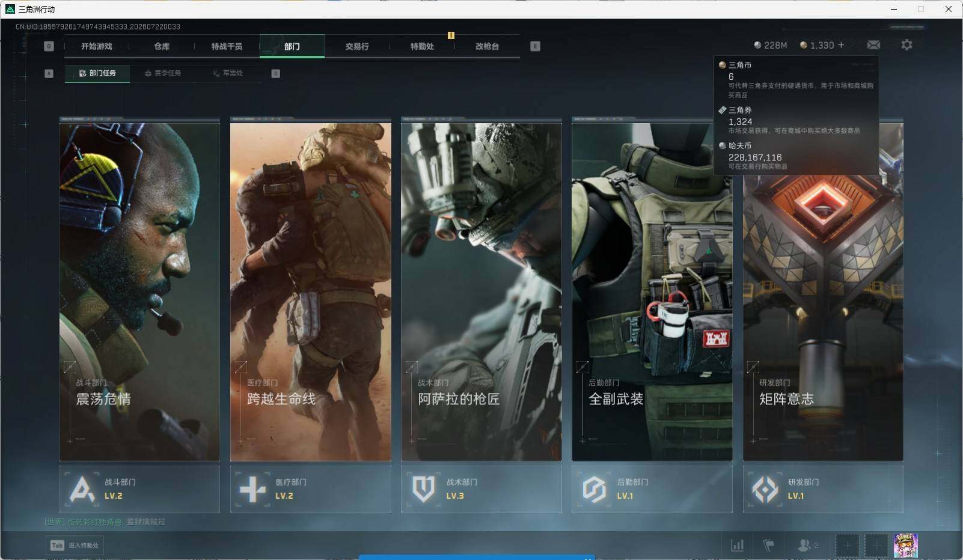Screen dimensions: 963x560
Task: Click the 哈夫币 coin icon in tooltip
Action: tap(723, 145)
